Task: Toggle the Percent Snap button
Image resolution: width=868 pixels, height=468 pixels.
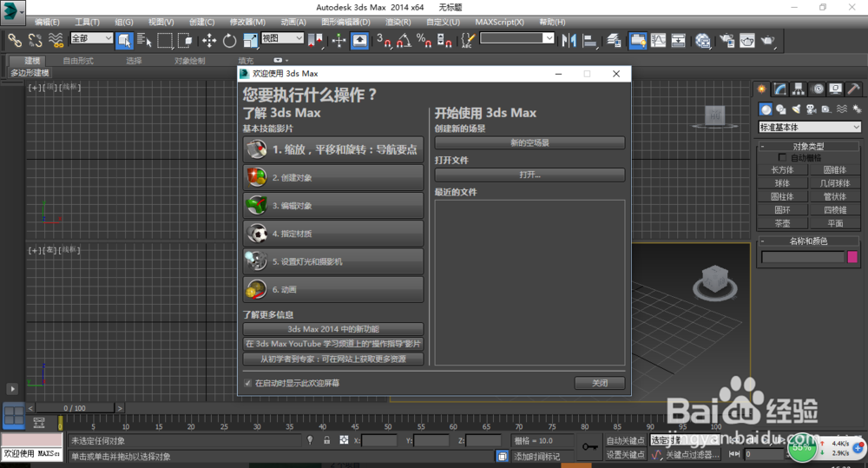Action: (x=424, y=41)
